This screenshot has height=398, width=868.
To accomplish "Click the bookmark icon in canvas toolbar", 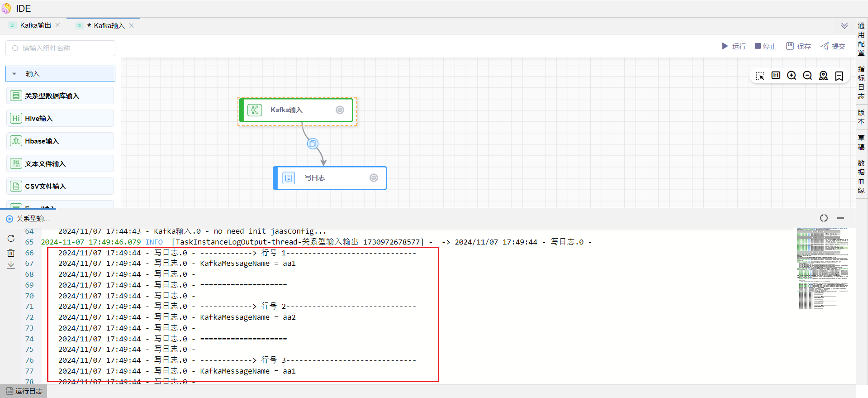I will coord(839,76).
